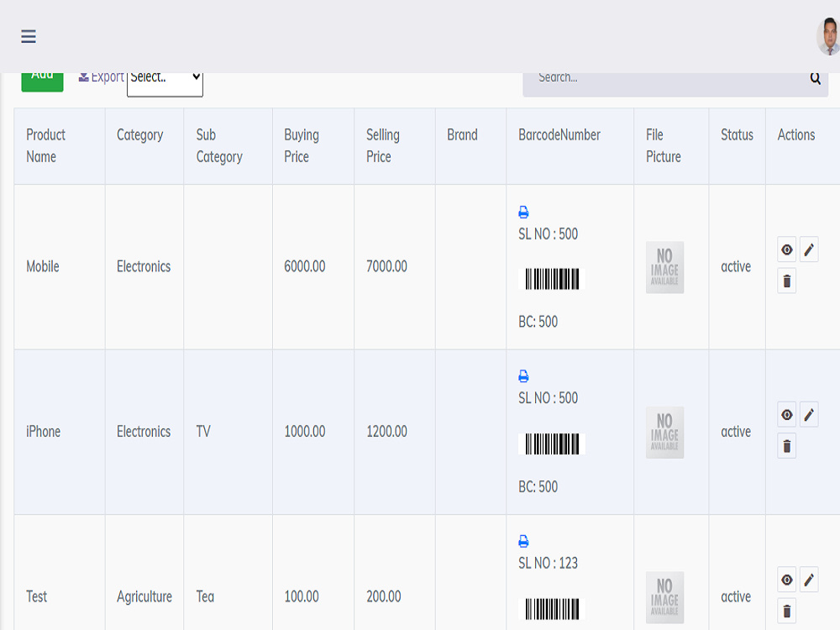Open the export format Select dropdown

coord(165,78)
